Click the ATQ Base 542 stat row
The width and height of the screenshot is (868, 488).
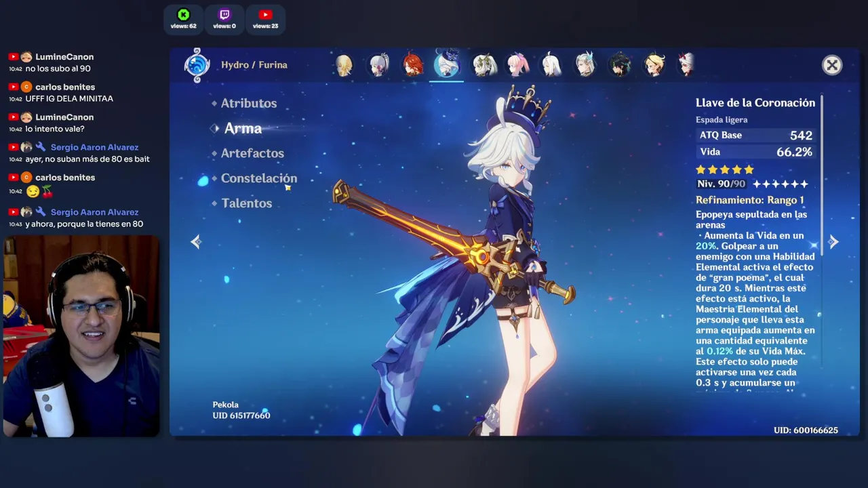[755, 136]
